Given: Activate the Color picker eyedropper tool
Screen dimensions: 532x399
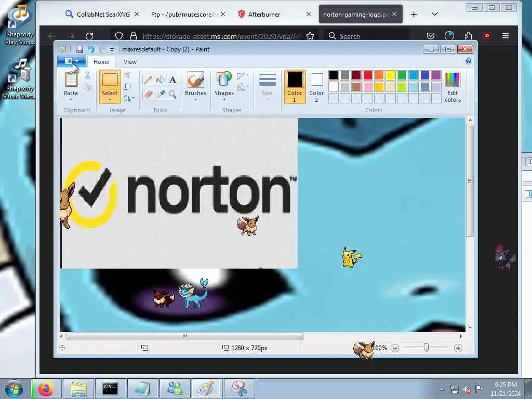Looking at the screenshot, I should [161, 95].
